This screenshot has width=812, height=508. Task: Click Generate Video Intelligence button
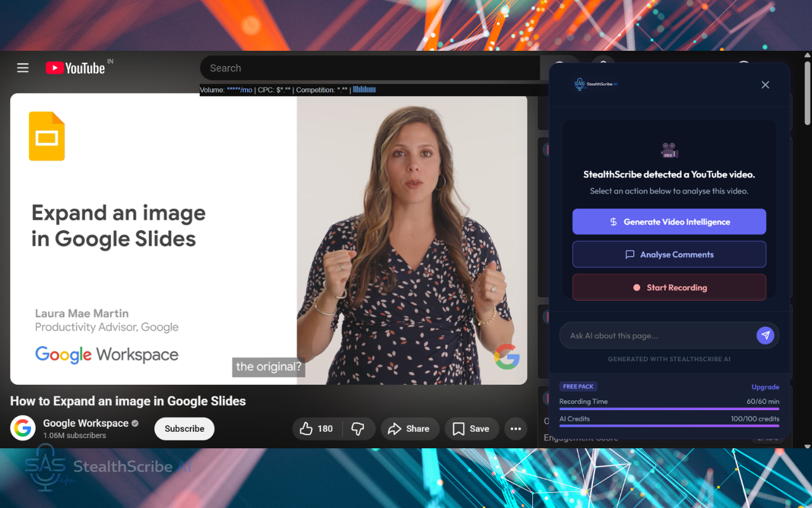click(x=669, y=222)
